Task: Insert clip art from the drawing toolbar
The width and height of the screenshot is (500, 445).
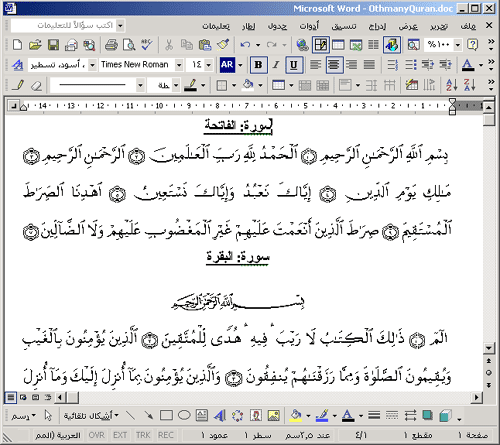Action: (256, 415)
